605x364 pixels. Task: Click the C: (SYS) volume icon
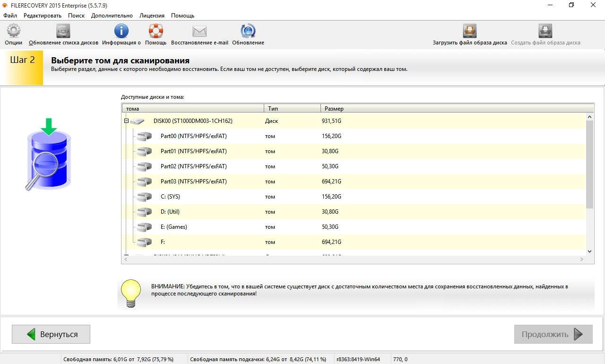point(144,197)
